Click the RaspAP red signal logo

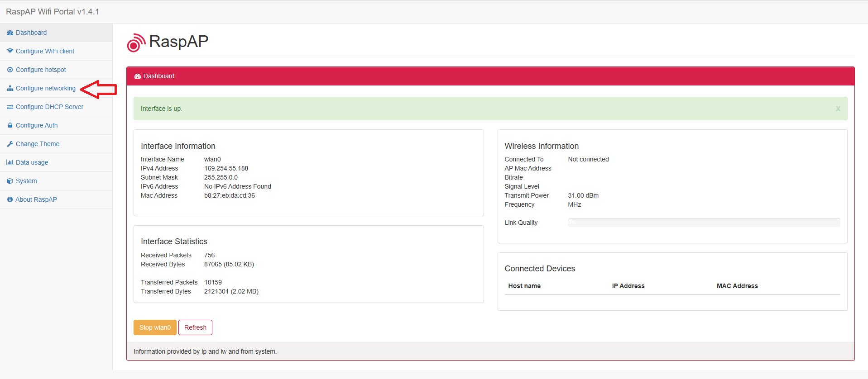[136, 43]
